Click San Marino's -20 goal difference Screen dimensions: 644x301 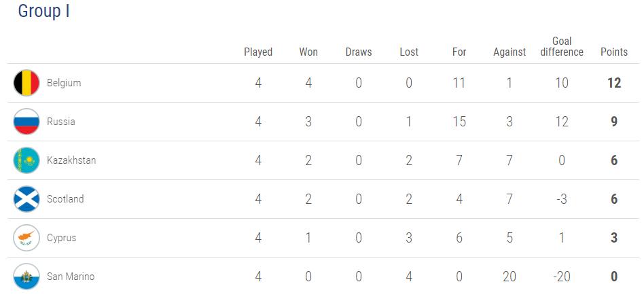562,277
